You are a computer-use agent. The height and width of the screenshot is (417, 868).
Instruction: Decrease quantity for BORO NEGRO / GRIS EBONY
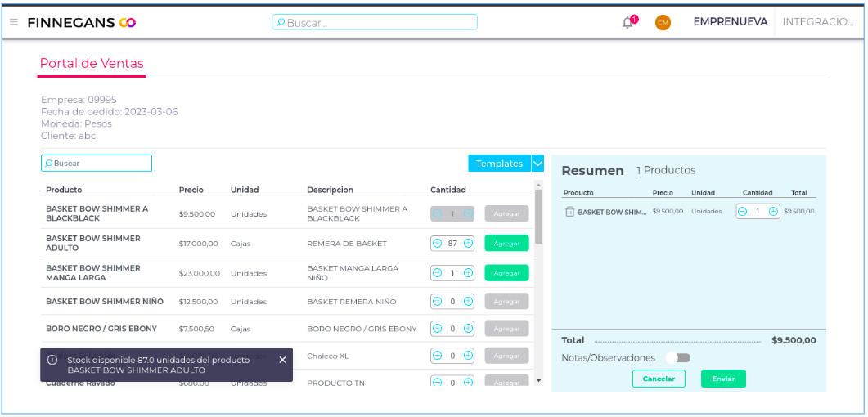[438, 329]
